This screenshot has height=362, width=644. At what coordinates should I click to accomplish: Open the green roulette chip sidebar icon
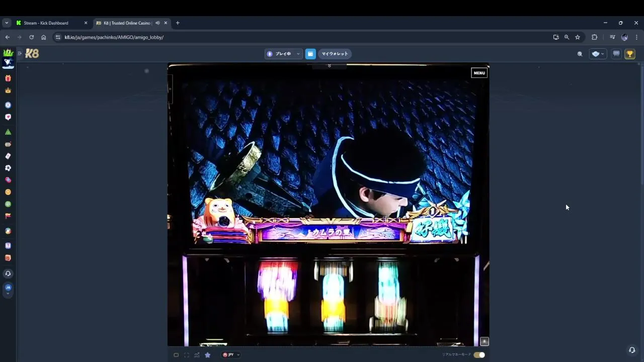8,204
